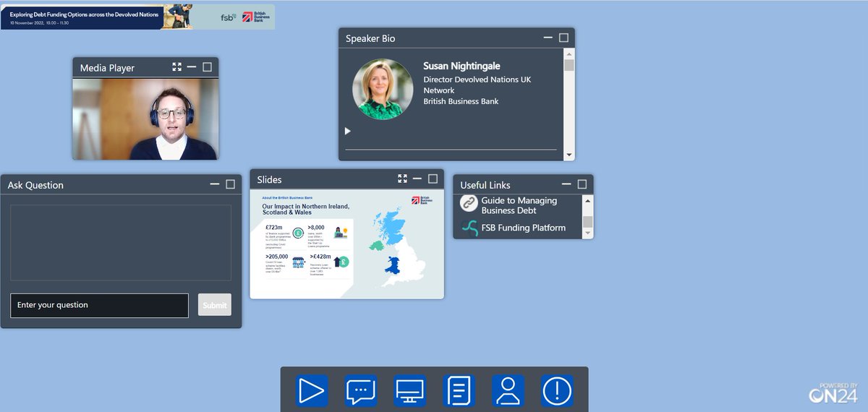Open the document resources dock icon

pos(459,391)
